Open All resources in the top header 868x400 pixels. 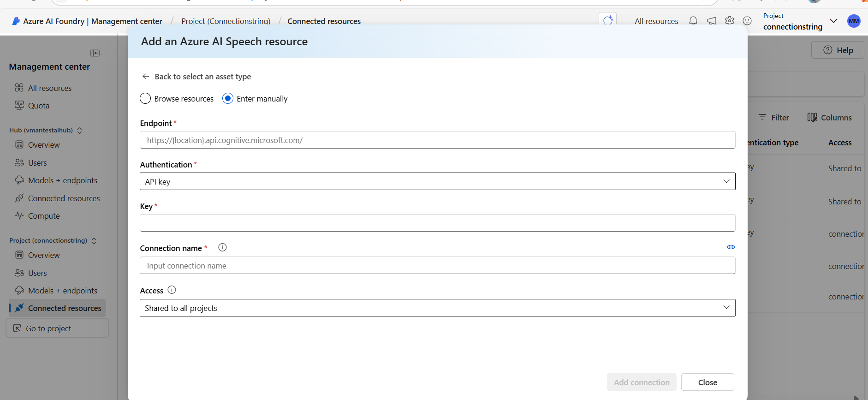[656, 21]
